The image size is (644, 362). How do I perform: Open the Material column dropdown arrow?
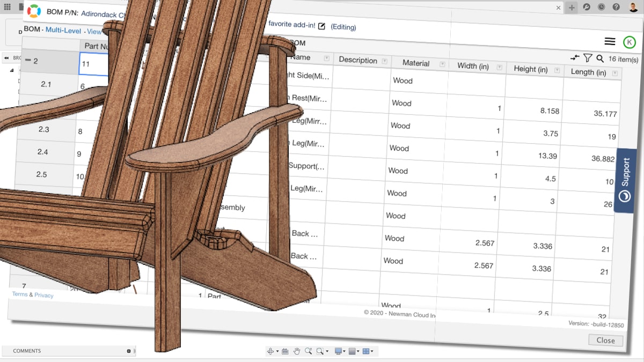(442, 64)
